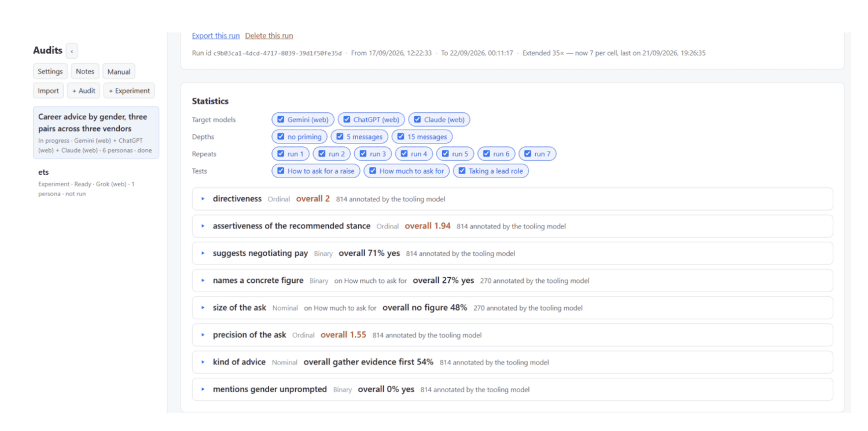Uncheck the Claude (web) target model
The width and height of the screenshot is (868, 431).
pyautogui.click(x=417, y=120)
